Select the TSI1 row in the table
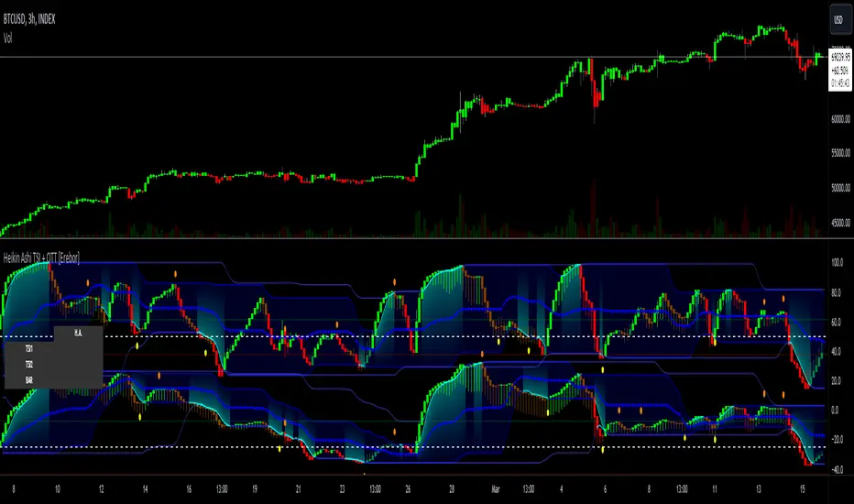The image size is (854, 504). tap(29, 349)
